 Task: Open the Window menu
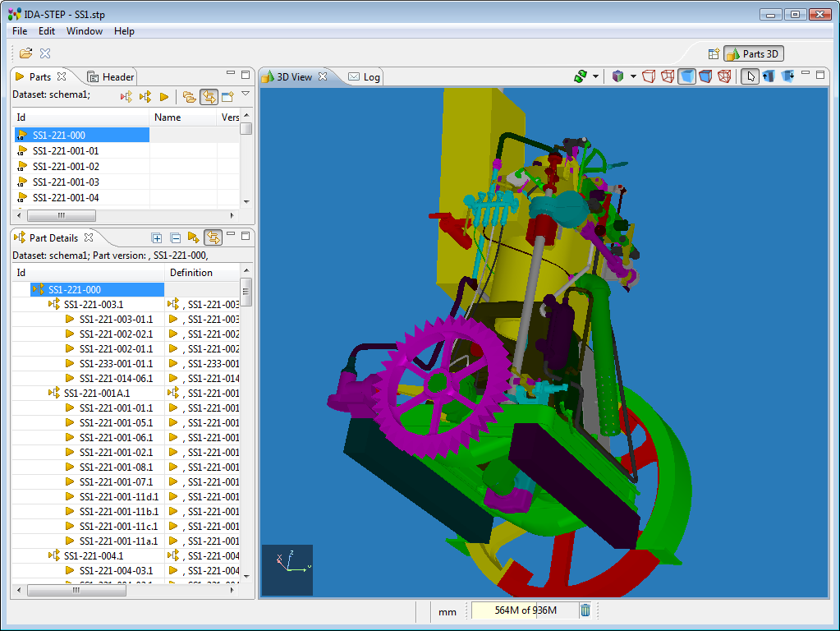click(x=85, y=31)
